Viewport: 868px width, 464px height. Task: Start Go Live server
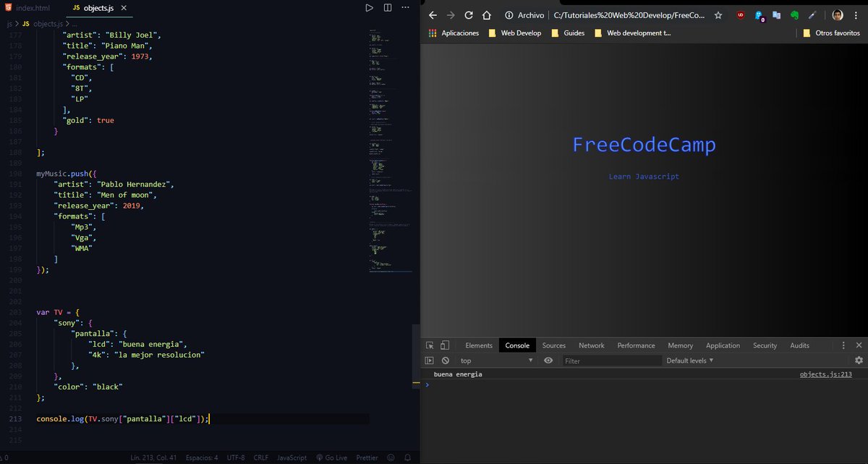pos(332,457)
